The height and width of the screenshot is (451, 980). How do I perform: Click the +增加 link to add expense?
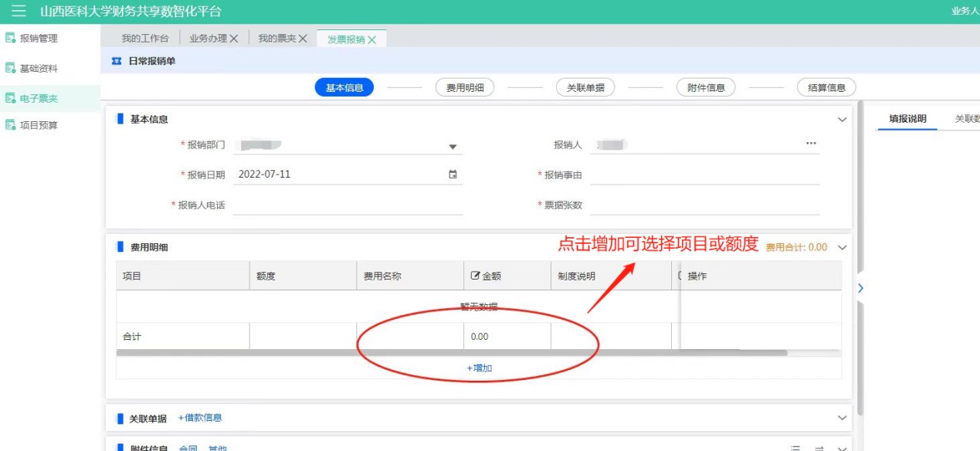479,368
